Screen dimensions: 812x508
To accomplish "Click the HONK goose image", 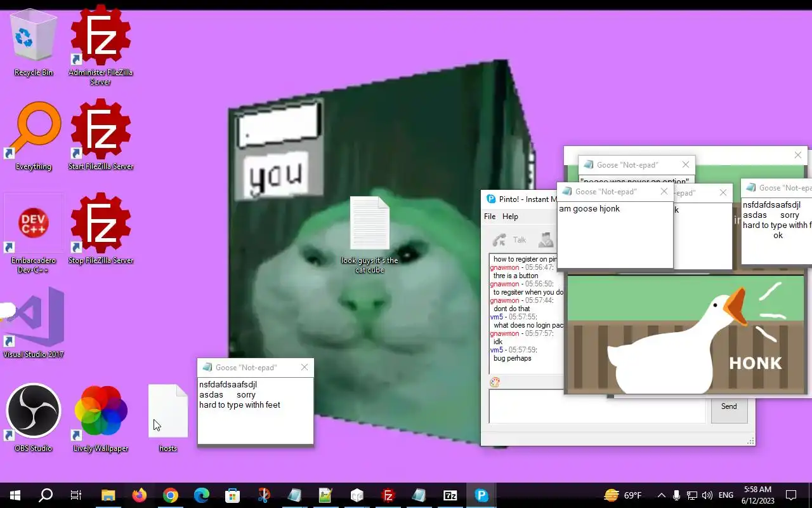I will click(x=686, y=334).
